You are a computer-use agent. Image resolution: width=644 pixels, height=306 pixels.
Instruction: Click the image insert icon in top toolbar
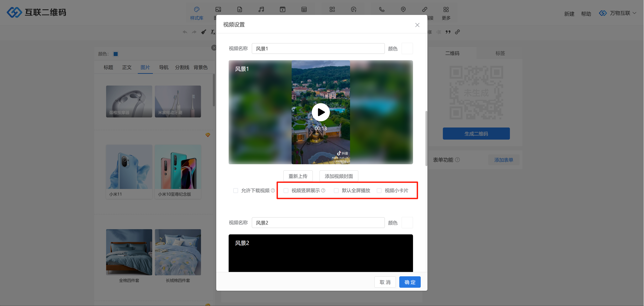tap(218, 10)
